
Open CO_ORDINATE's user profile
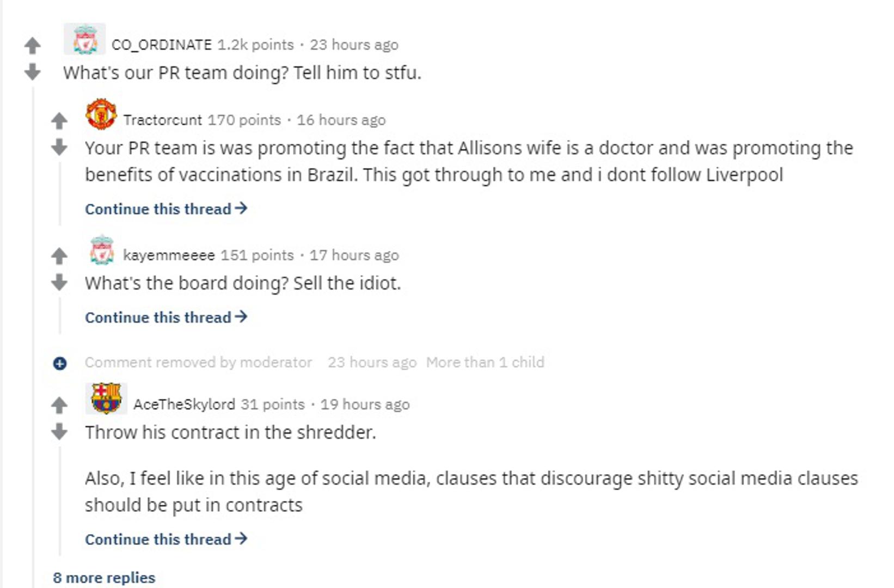click(161, 45)
